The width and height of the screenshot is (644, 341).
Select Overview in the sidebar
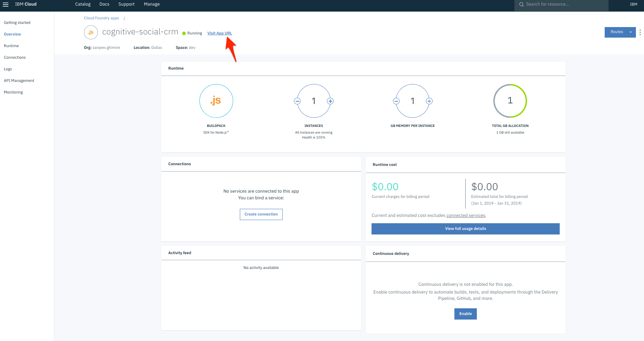coord(12,34)
